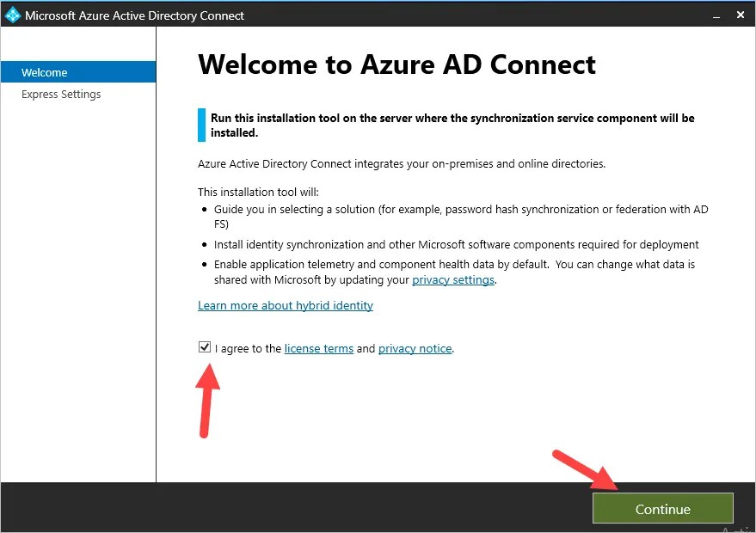Viewport: 756px width, 533px height.
Task: Minimize the Azure AD Connect window
Action: coord(716,15)
